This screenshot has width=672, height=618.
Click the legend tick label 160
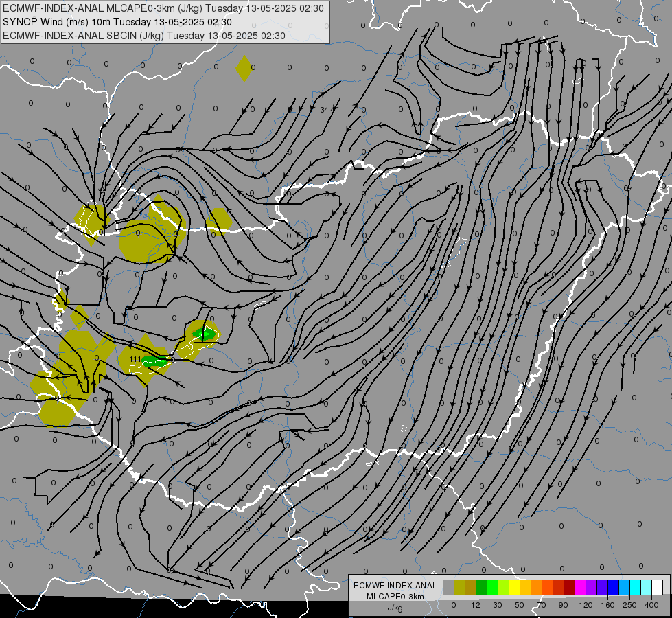pyautogui.click(x=607, y=605)
